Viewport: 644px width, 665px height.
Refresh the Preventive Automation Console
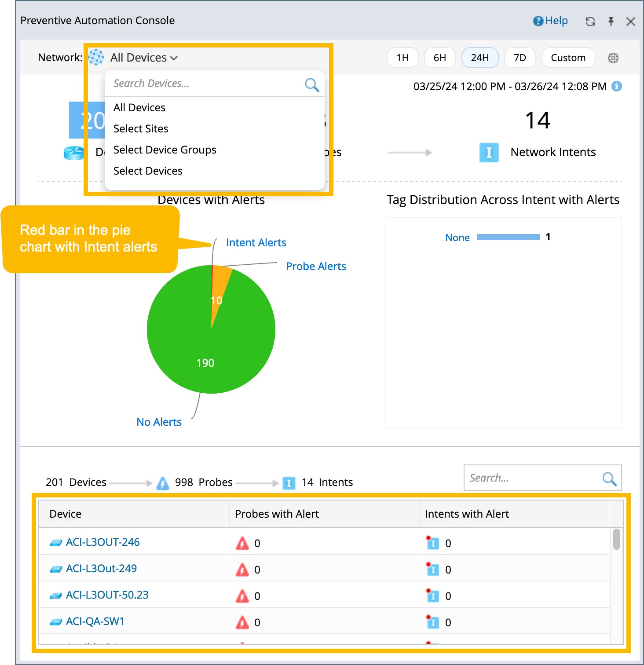click(590, 21)
